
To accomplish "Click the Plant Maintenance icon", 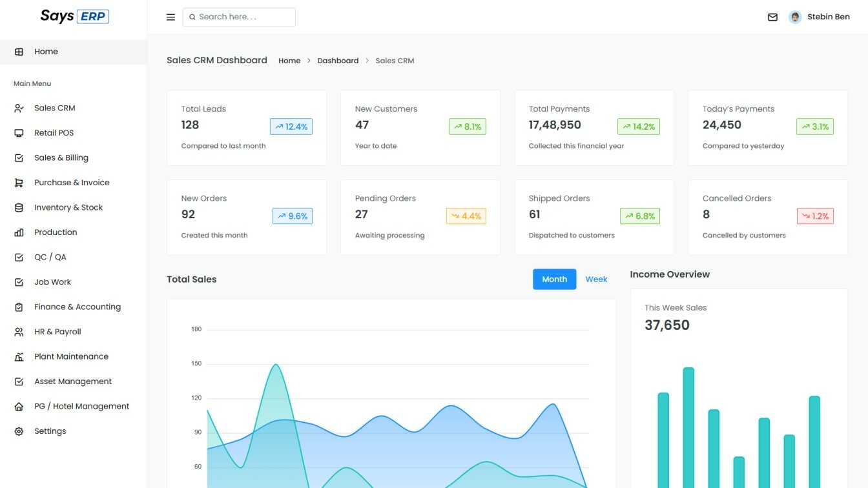I will coord(19,357).
